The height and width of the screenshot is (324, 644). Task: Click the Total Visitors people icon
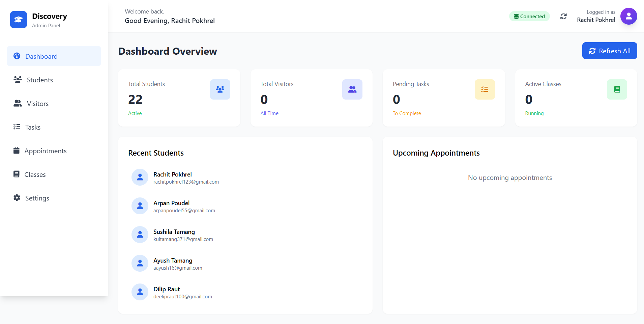point(352,89)
